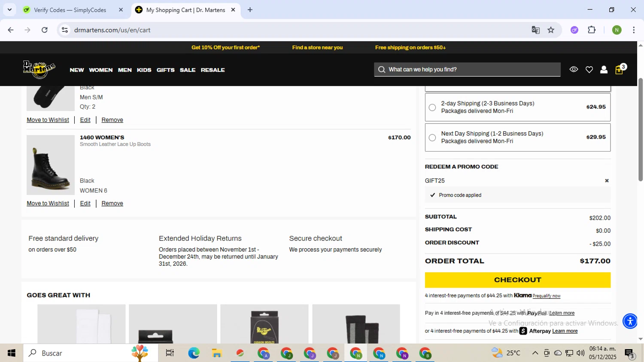Click the Windows Buscar search box

tap(91, 353)
